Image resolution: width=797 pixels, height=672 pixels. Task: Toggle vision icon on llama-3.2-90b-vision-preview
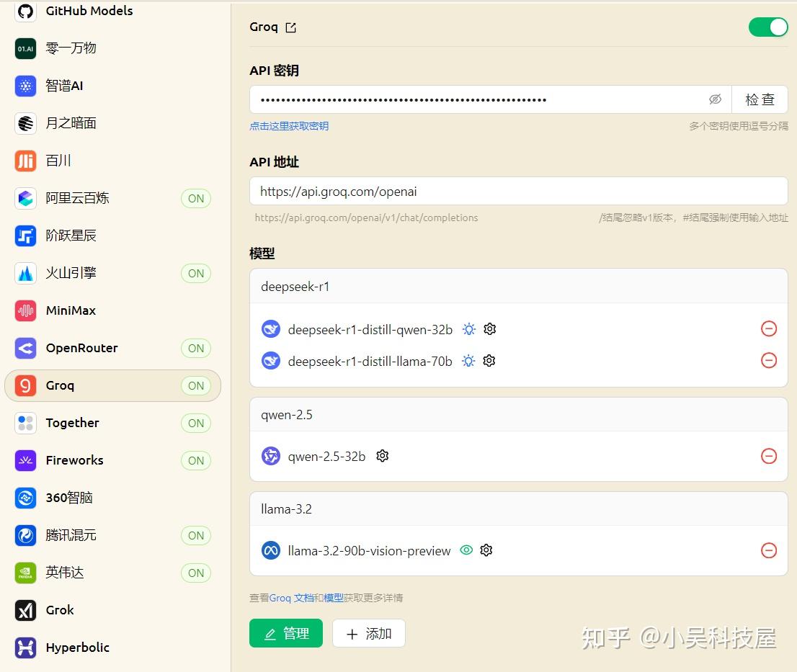466,550
